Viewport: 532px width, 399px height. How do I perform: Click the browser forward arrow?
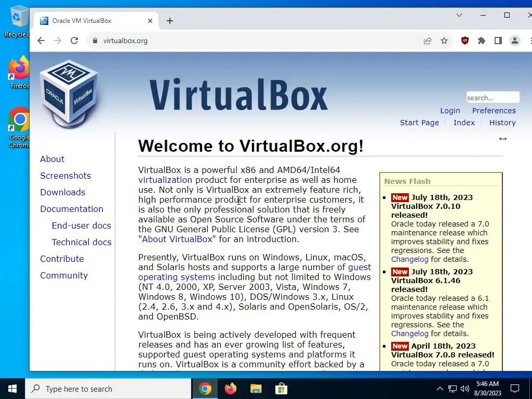[x=58, y=41]
